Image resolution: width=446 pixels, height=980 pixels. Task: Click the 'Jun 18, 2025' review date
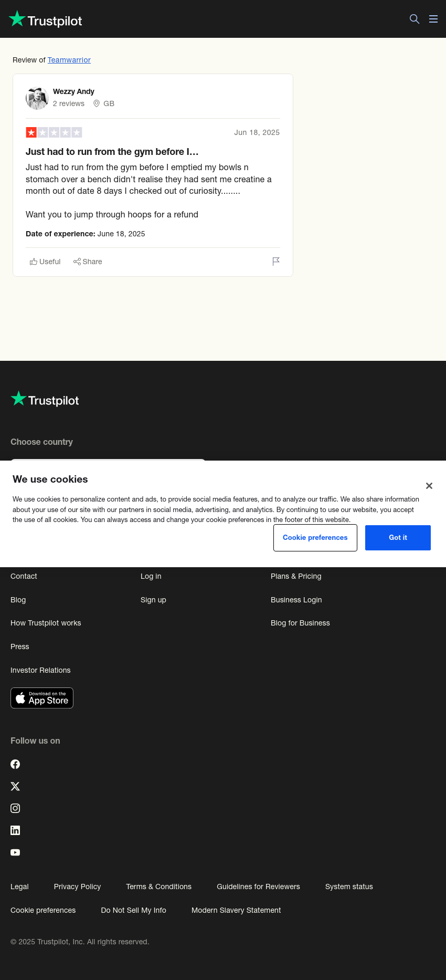pos(257,132)
